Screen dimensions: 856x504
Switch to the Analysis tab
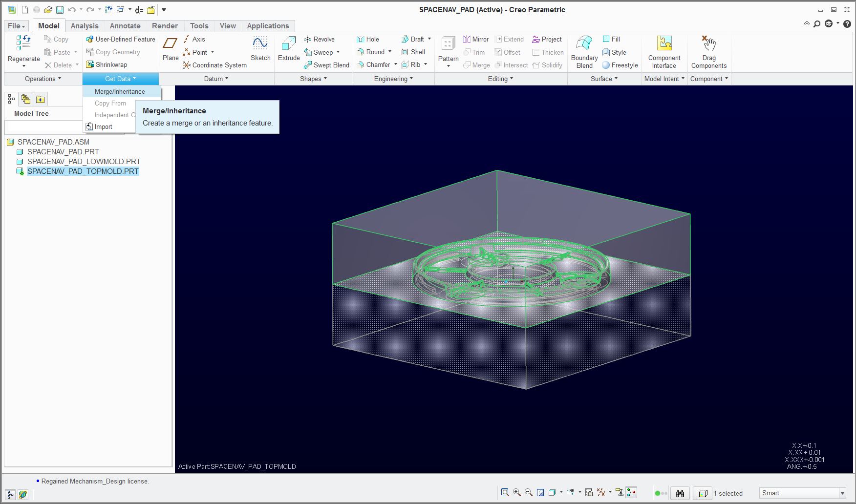[85, 26]
